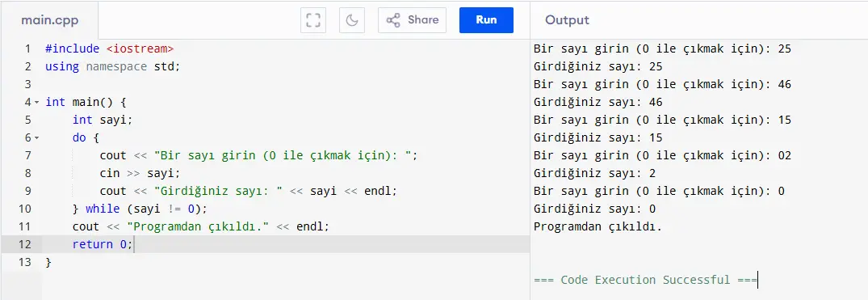Viewport: 868px width, 300px height.
Task: Run the C++ program
Action: click(x=487, y=20)
